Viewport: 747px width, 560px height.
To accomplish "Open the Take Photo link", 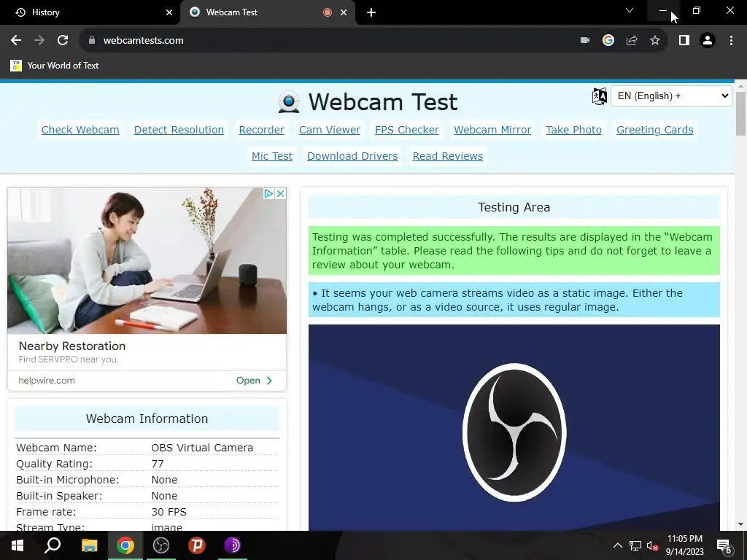I will coord(573,130).
